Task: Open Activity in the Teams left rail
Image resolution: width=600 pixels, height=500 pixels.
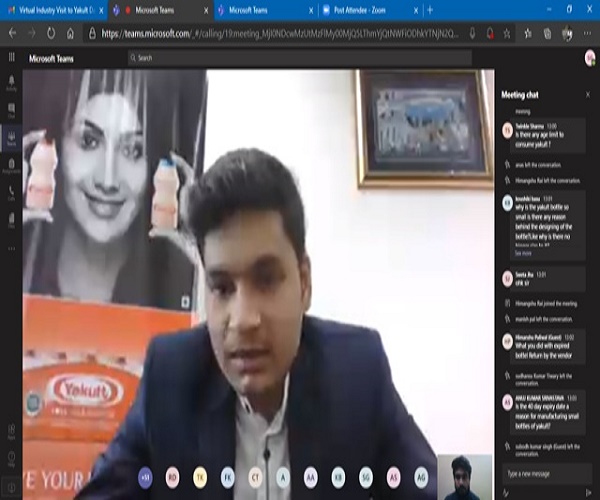Action: [x=11, y=83]
